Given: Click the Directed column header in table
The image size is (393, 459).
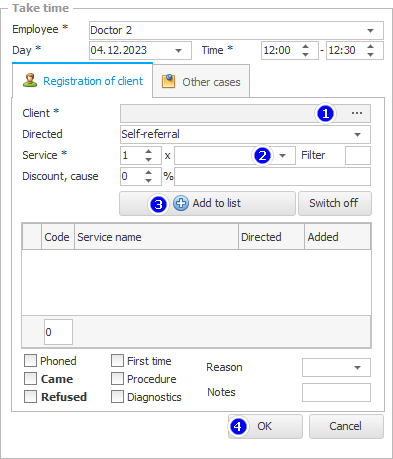Looking at the screenshot, I should (x=271, y=237).
